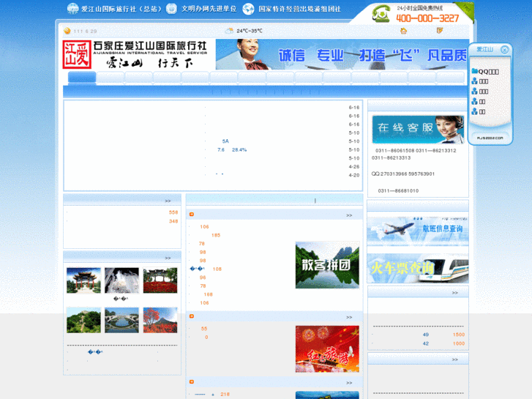This screenshot has width=532, height=399.
Task: Click the 爱江山国际旅行社（总站） header link
Action: point(121,9)
